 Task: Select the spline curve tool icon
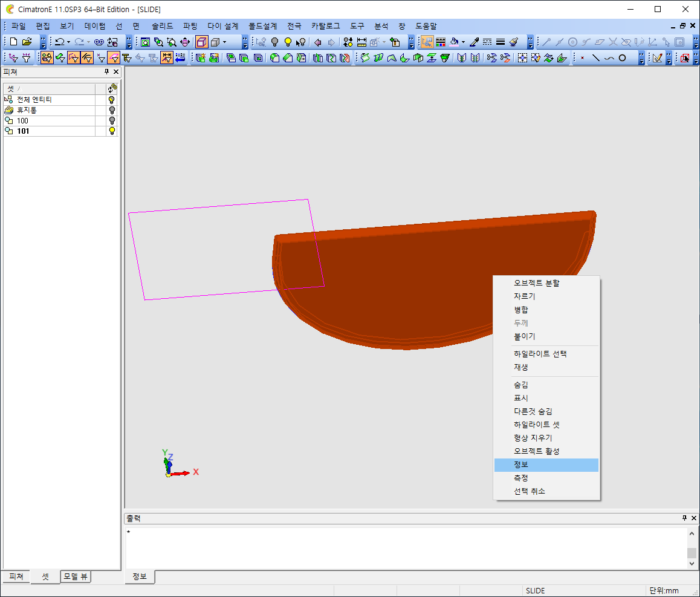pyautogui.click(x=609, y=57)
